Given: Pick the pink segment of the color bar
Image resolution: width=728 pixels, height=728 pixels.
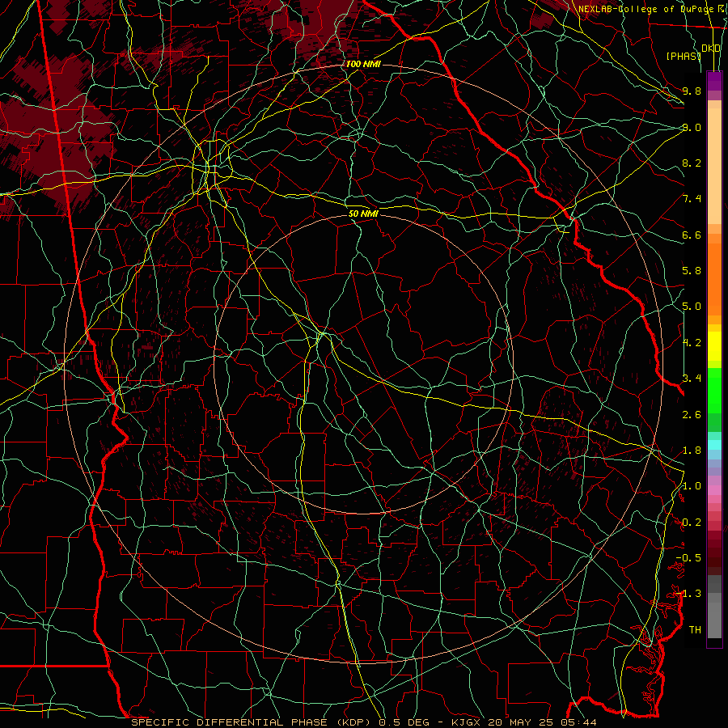Looking at the screenshot, I should click(x=714, y=490).
